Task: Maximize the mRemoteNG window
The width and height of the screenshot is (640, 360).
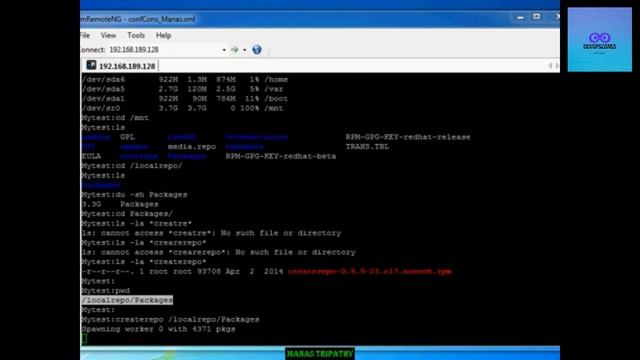Action: pyautogui.click(x=536, y=17)
